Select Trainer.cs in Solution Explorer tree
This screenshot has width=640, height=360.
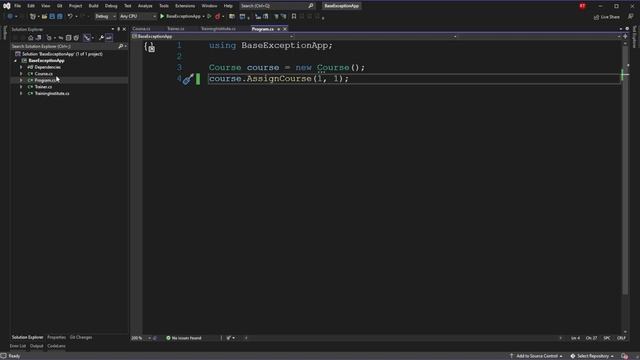click(x=43, y=87)
